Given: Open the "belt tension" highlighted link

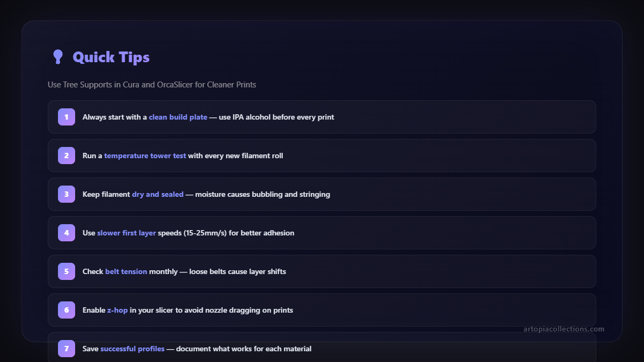Looking at the screenshot, I should point(126,271).
